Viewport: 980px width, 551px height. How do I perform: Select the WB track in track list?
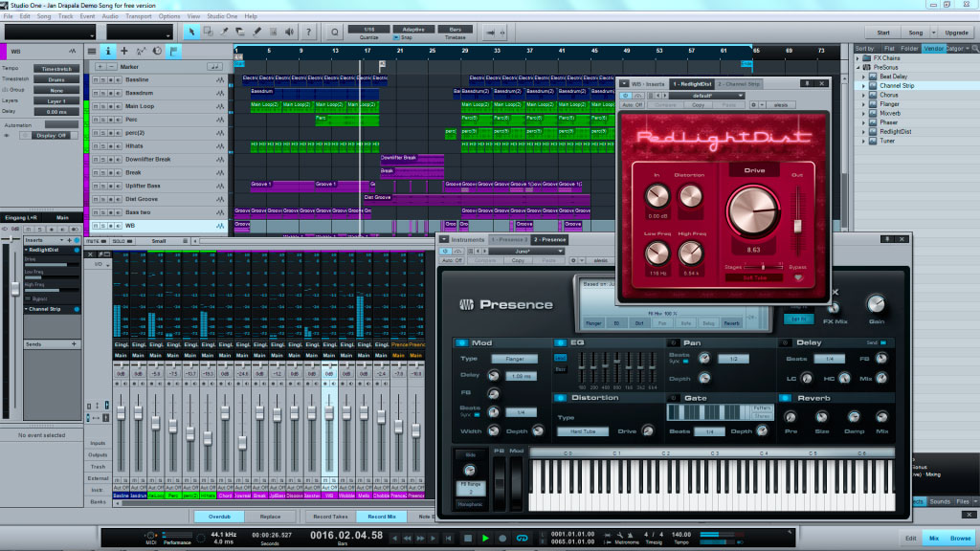tap(158, 226)
